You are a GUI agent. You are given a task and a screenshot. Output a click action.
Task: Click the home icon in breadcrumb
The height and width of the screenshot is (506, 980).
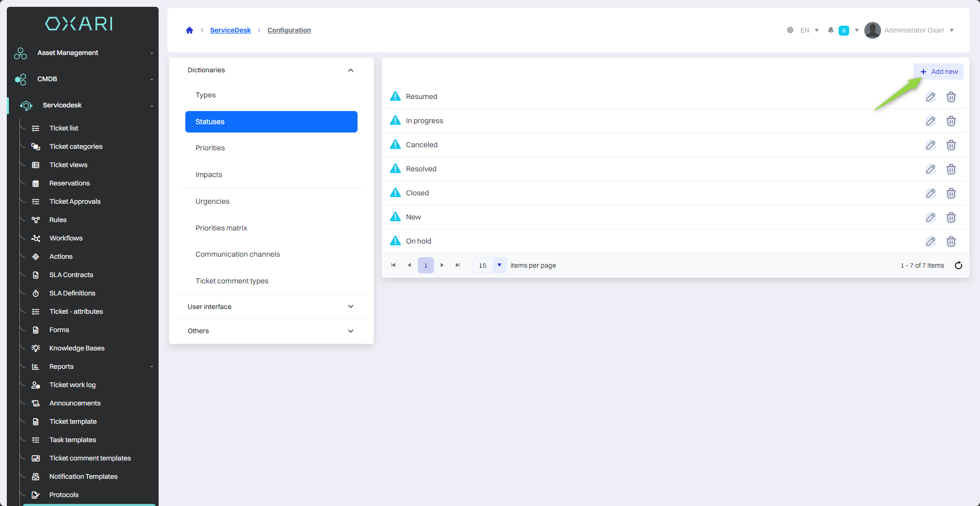pyautogui.click(x=190, y=30)
